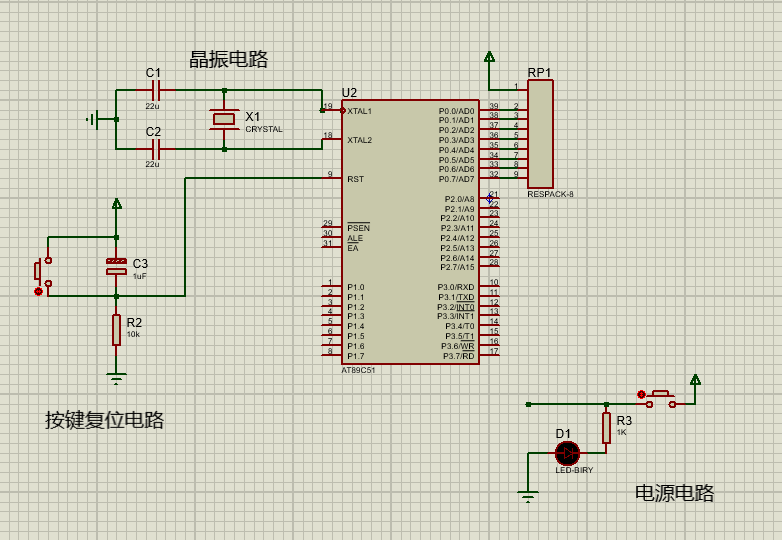Click the XTAL1 pin 19
Image resolution: width=782 pixels, height=540 pixels.
click(x=332, y=110)
